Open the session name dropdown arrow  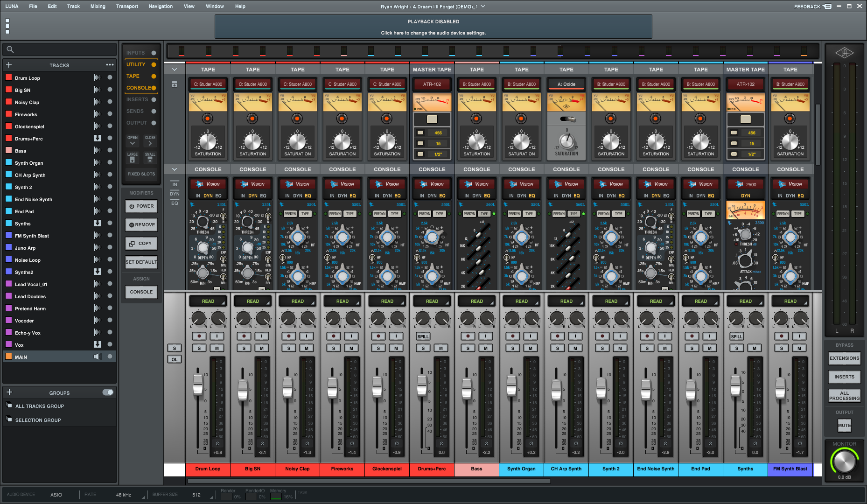point(483,7)
